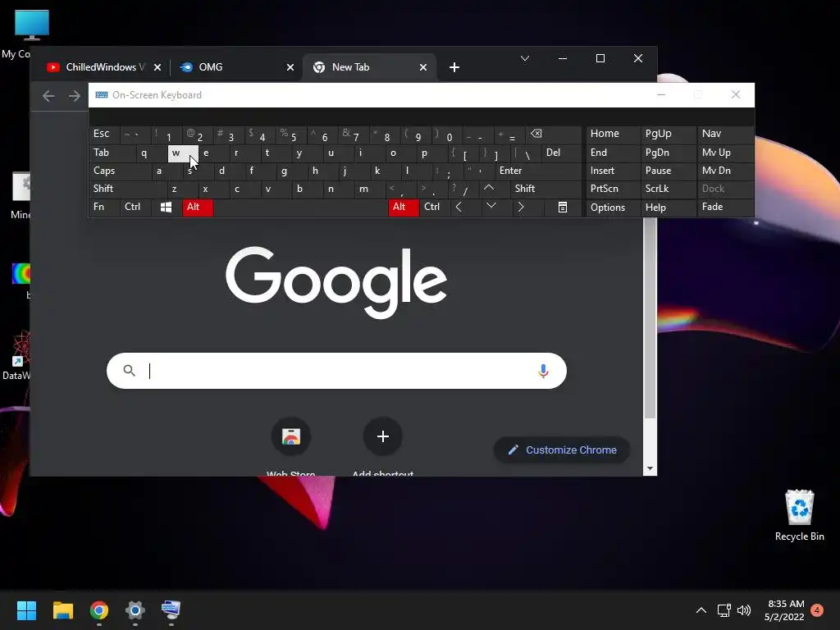Click the Pause key
This screenshot has width=840, height=630.
pyautogui.click(x=668, y=171)
